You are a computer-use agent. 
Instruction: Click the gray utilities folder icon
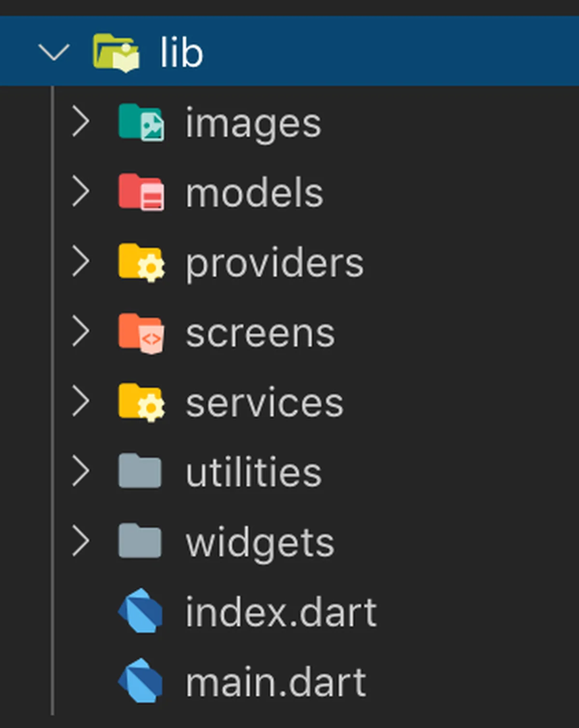140,471
